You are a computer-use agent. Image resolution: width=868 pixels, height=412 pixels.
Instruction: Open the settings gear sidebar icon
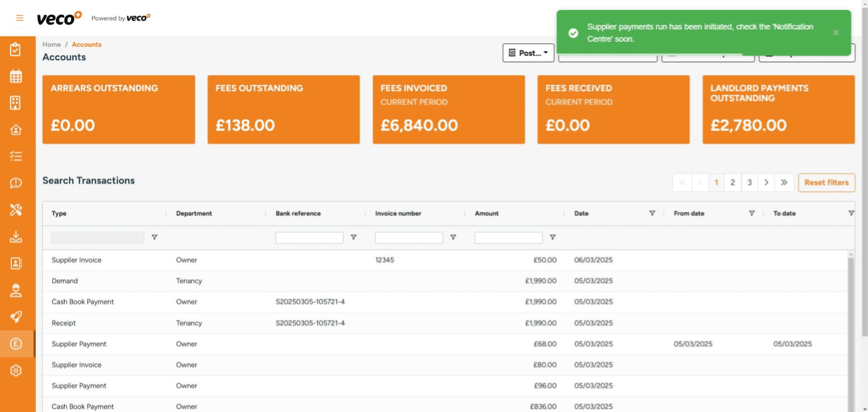point(16,371)
